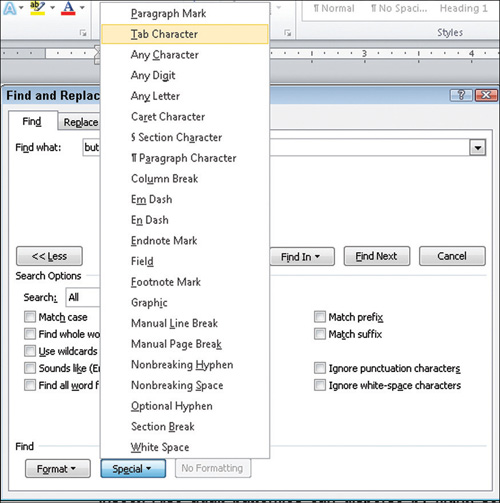Apply the text highlight color pen

(x=37, y=8)
